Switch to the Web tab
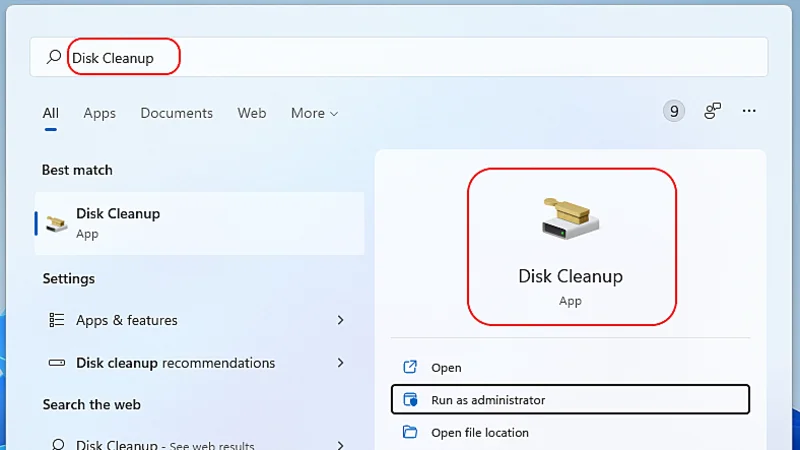This screenshot has height=450, width=800. [252, 113]
